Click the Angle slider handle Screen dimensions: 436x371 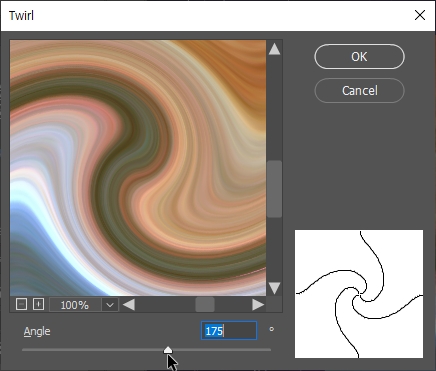coord(168,350)
